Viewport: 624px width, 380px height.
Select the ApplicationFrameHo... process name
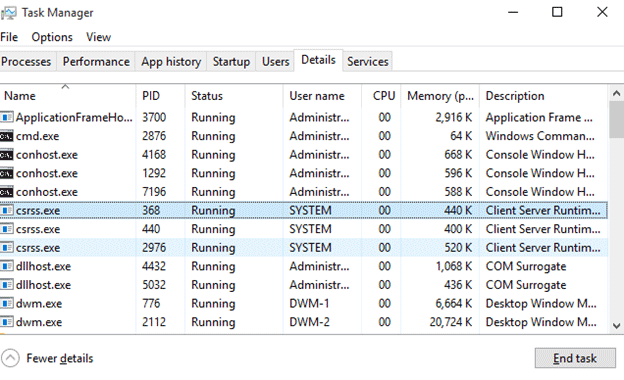74,117
